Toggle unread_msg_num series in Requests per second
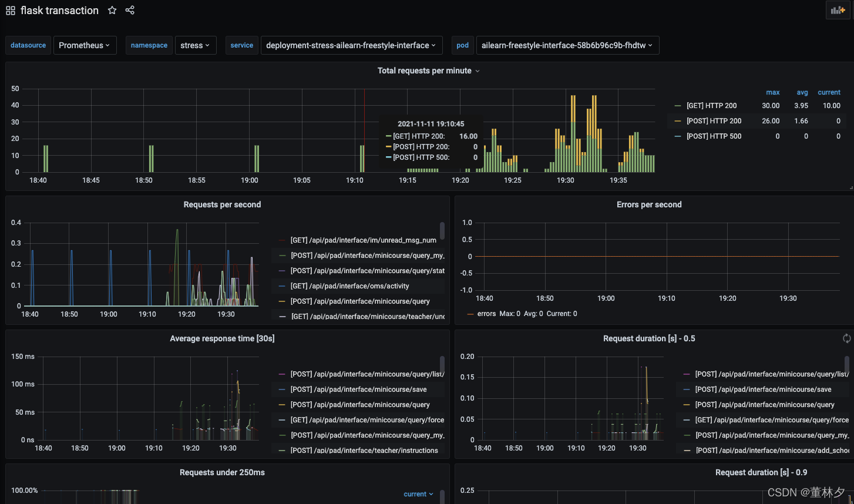This screenshot has height=504, width=854. tap(363, 240)
